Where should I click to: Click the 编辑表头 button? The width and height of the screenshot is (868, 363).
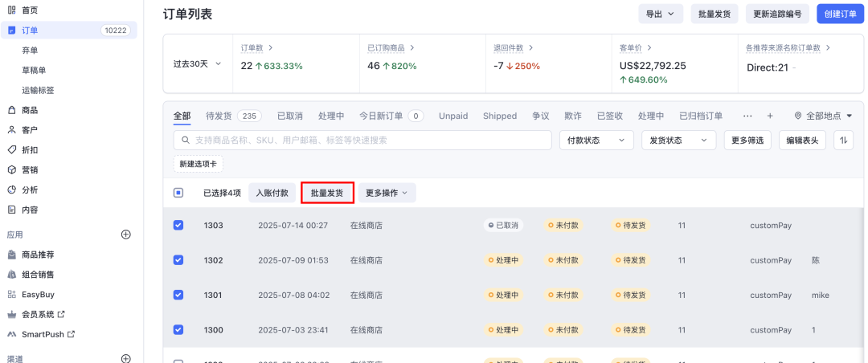803,140
